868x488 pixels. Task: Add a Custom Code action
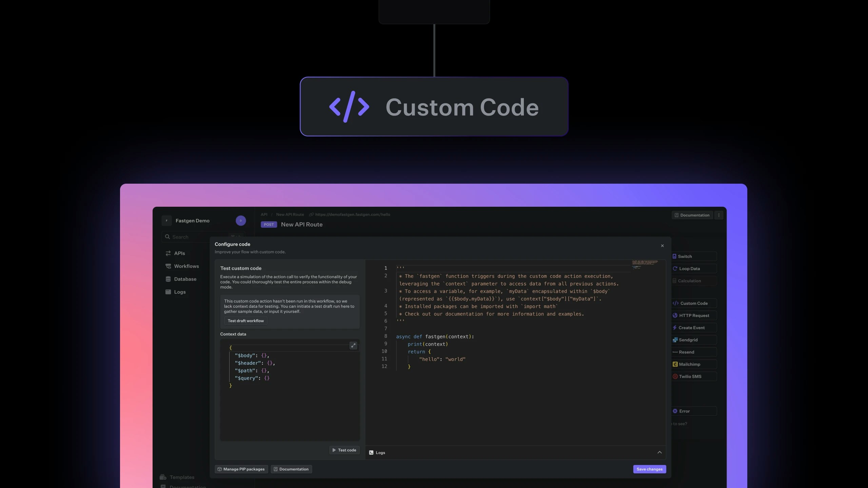[693, 303]
